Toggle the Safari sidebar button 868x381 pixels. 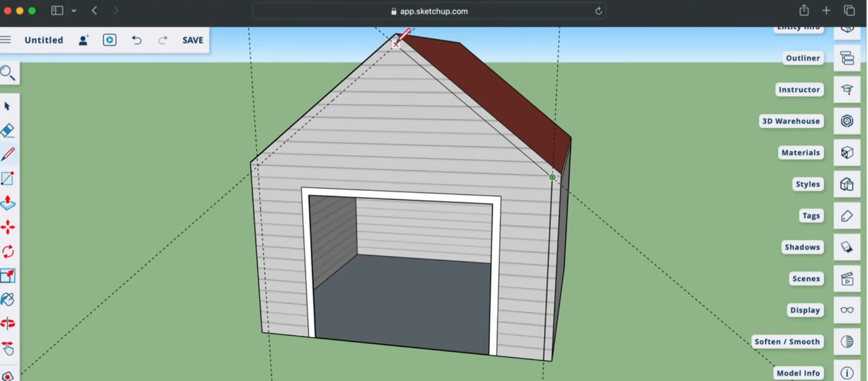pyautogui.click(x=57, y=11)
